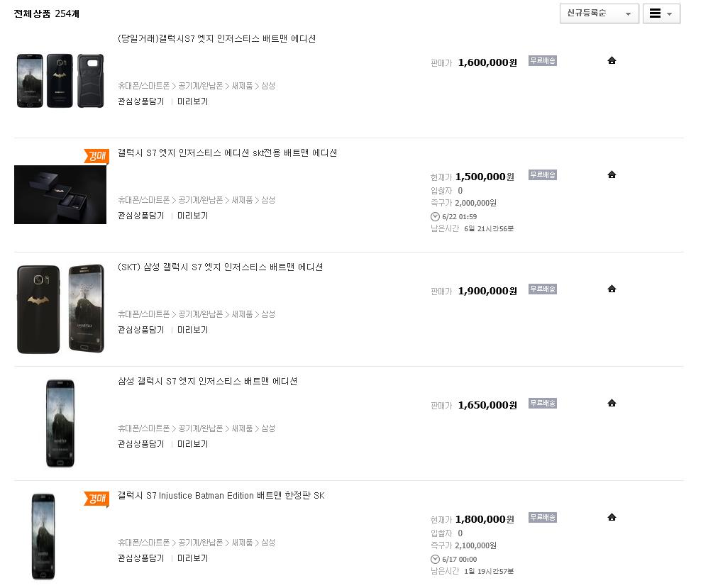Click the 무료배송 badge on the 1,900,000원 listing
This screenshot has height=588, width=713.
543,289
